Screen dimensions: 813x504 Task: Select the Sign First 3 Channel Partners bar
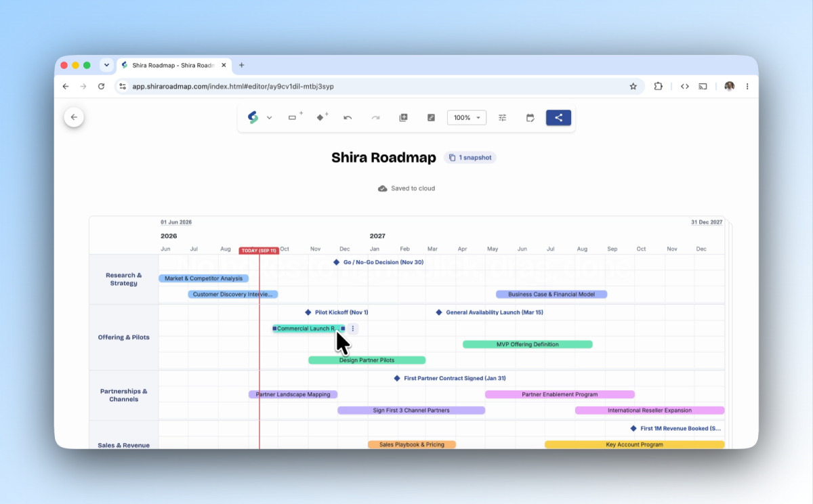click(x=411, y=411)
